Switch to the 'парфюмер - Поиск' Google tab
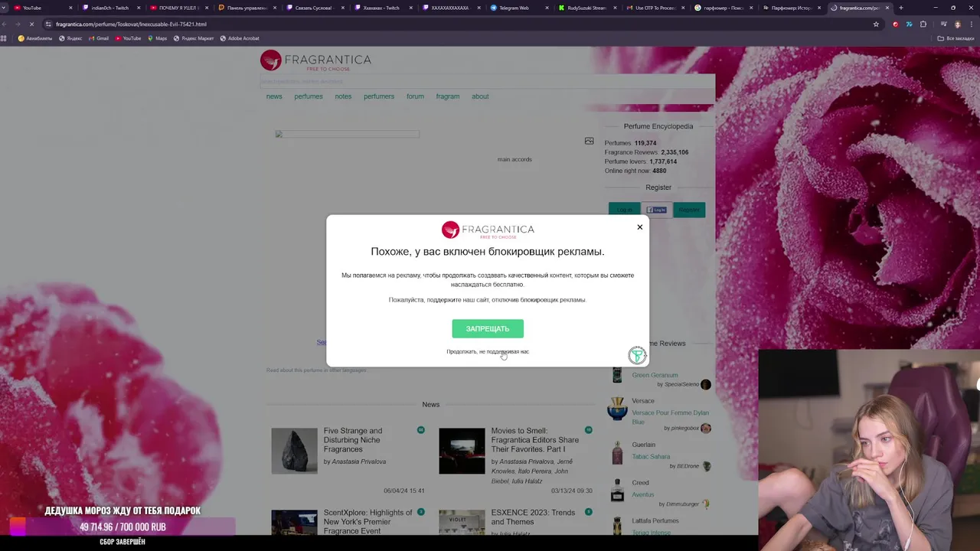Viewport: 980px width, 551px height. pyautogui.click(x=723, y=8)
